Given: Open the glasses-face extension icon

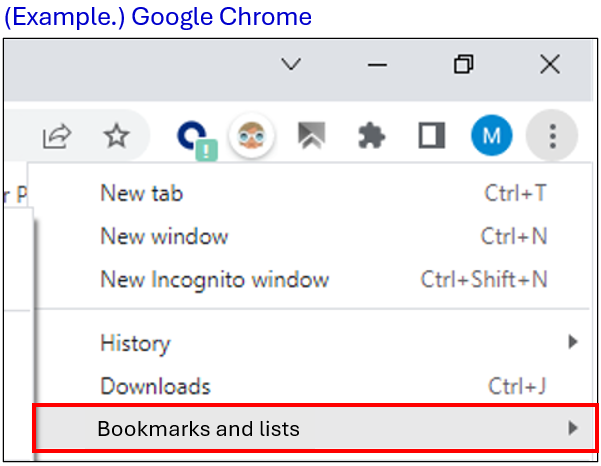Looking at the screenshot, I should click(251, 137).
